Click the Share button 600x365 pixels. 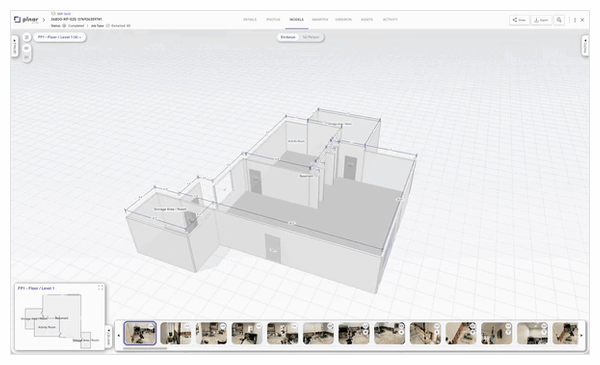(519, 20)
